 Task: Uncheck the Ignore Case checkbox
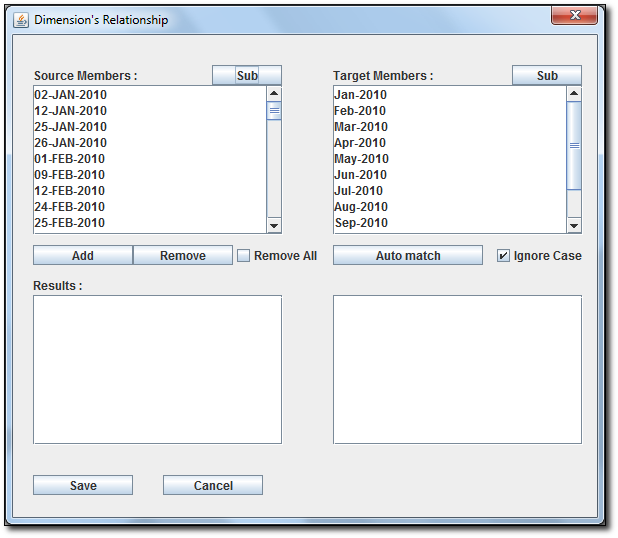[504, 256]
